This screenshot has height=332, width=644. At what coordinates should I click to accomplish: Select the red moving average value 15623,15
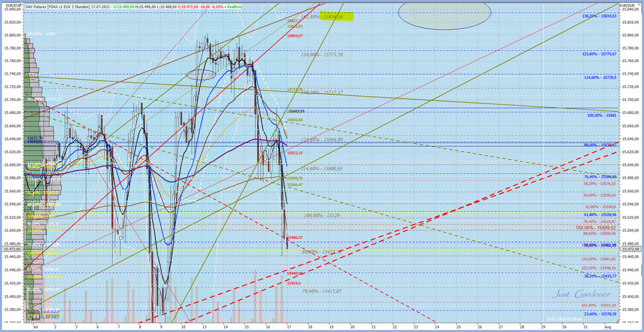coord(295,153)
